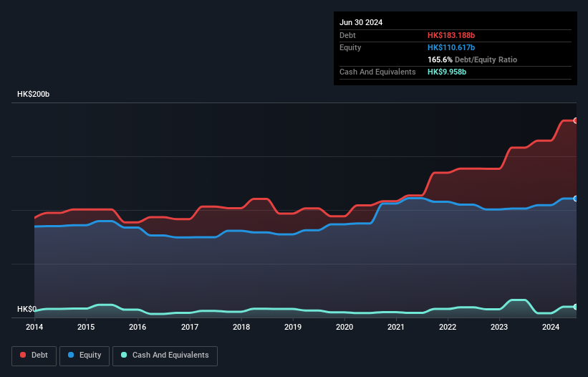Toggle the Equity series legend button

click(x=85, y=355)
